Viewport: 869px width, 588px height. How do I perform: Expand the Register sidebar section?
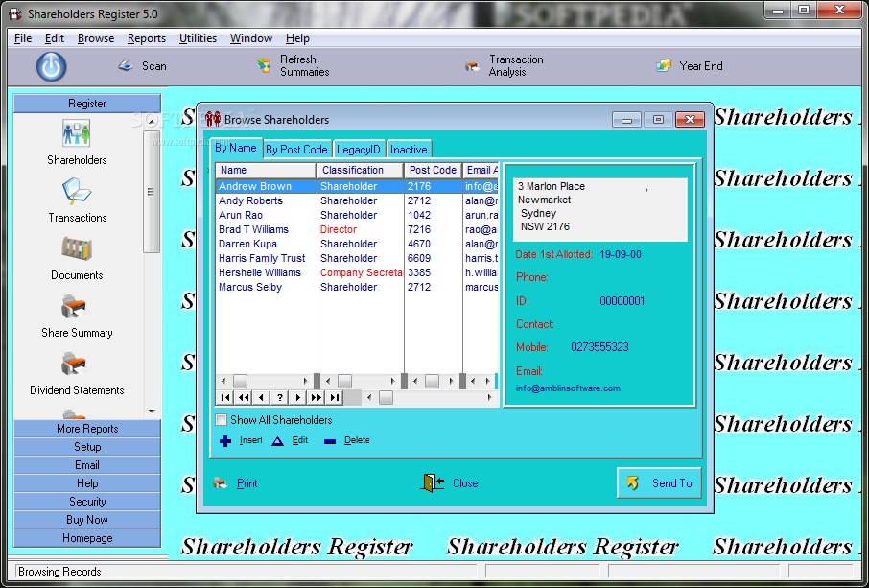tap(87, 104)
